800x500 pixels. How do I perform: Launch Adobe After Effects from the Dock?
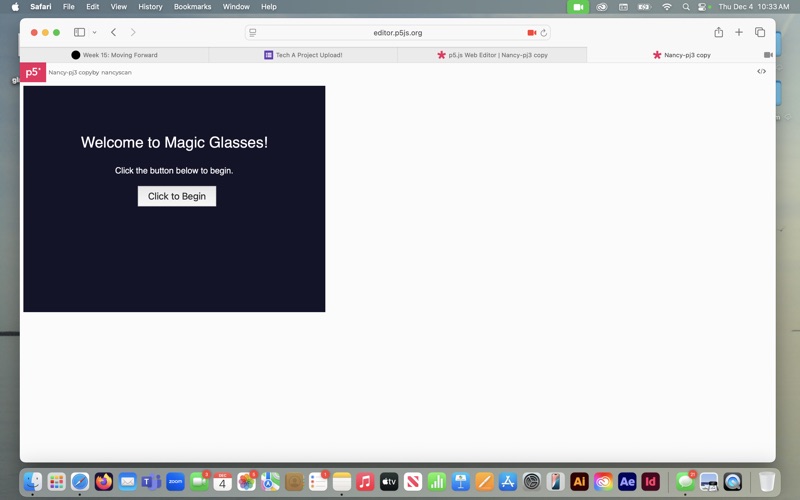[x=627, y=481]
